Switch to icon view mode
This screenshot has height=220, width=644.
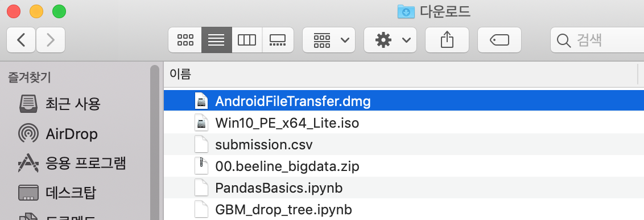click(x=185, y=40)
